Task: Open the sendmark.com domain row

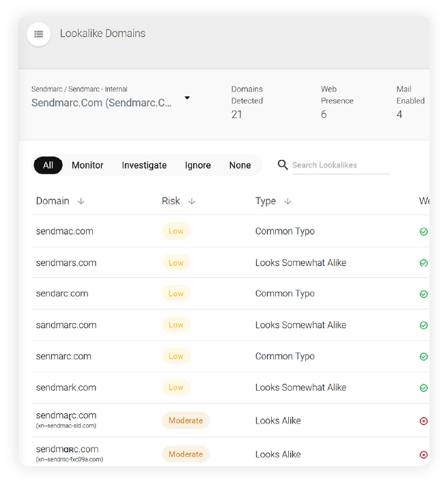Action: (230, 387)
